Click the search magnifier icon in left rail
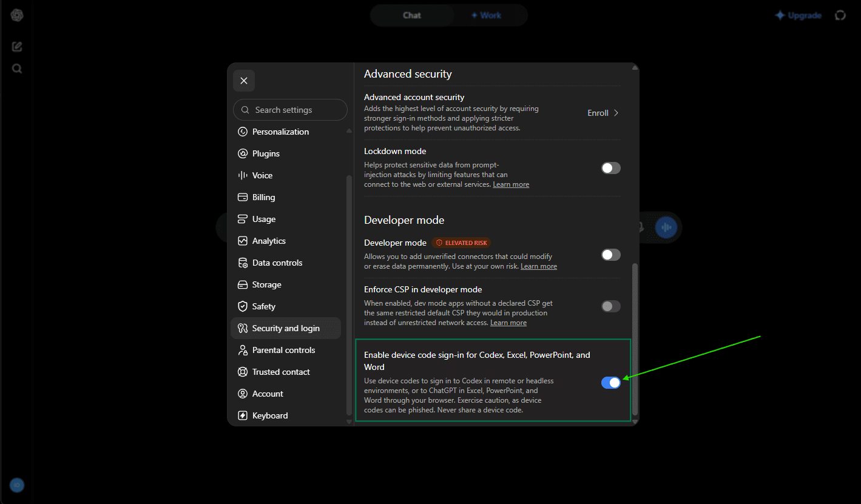 [x=17, y=69]
